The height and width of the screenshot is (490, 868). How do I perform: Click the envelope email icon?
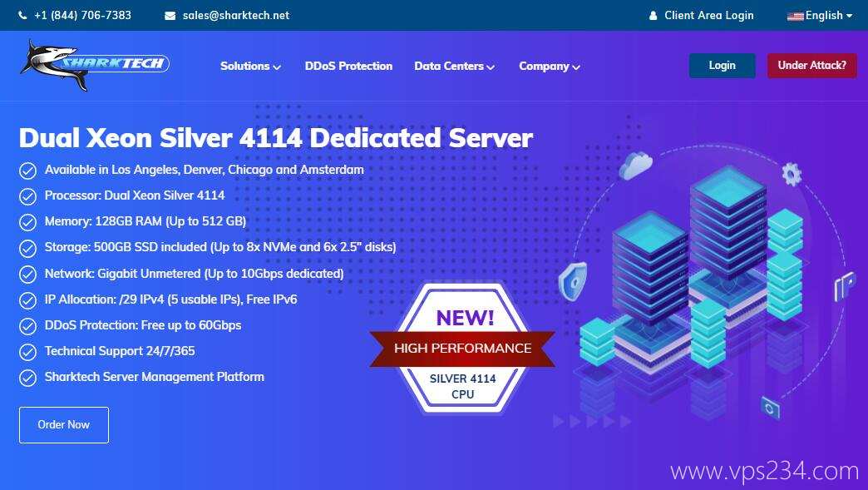[x=170, y=16]
